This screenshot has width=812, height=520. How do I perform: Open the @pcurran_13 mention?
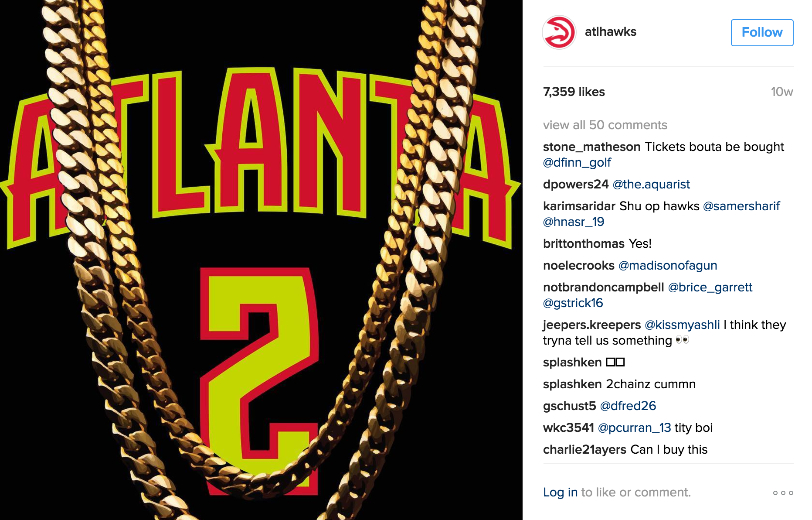click(x=634, y=428)
